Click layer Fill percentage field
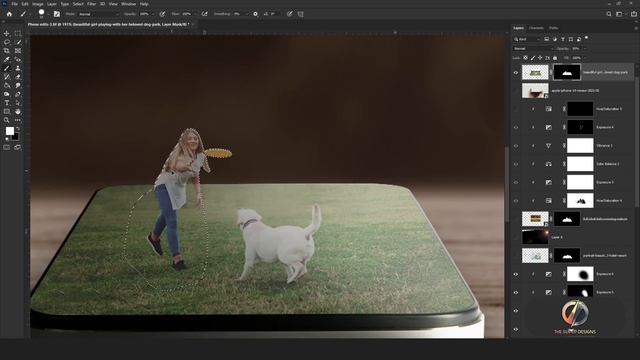 point(576,58)
